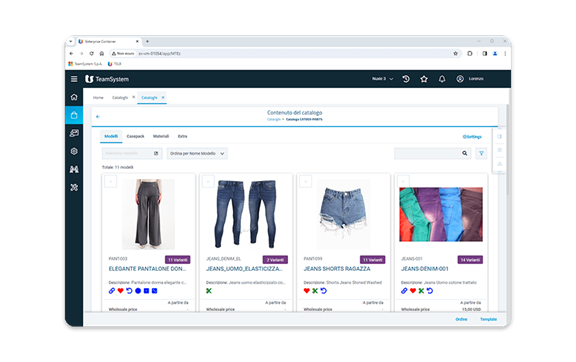The image size is (576, 362).
Task: Reload the page with the browser refresh button
Action: point(91,53)
